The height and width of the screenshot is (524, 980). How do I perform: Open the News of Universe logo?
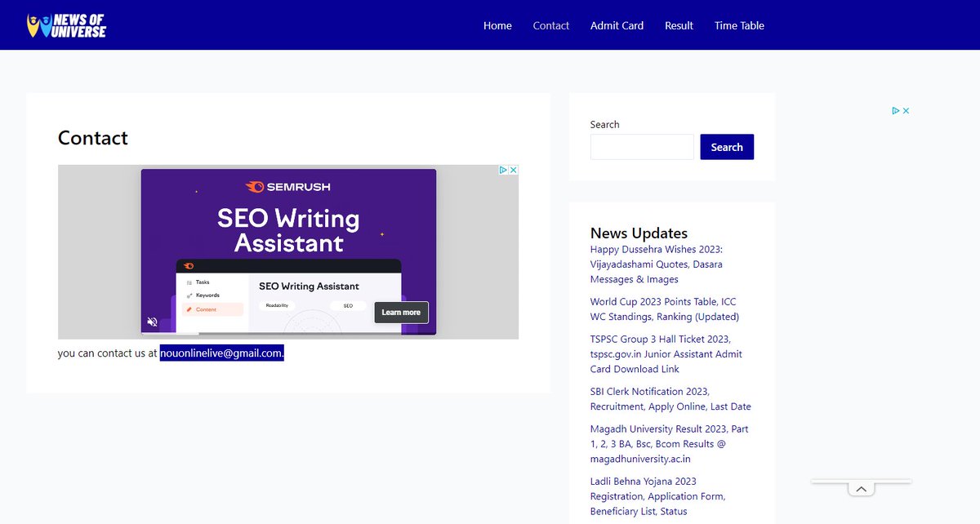pyautogui.click(x=67, y=25)
